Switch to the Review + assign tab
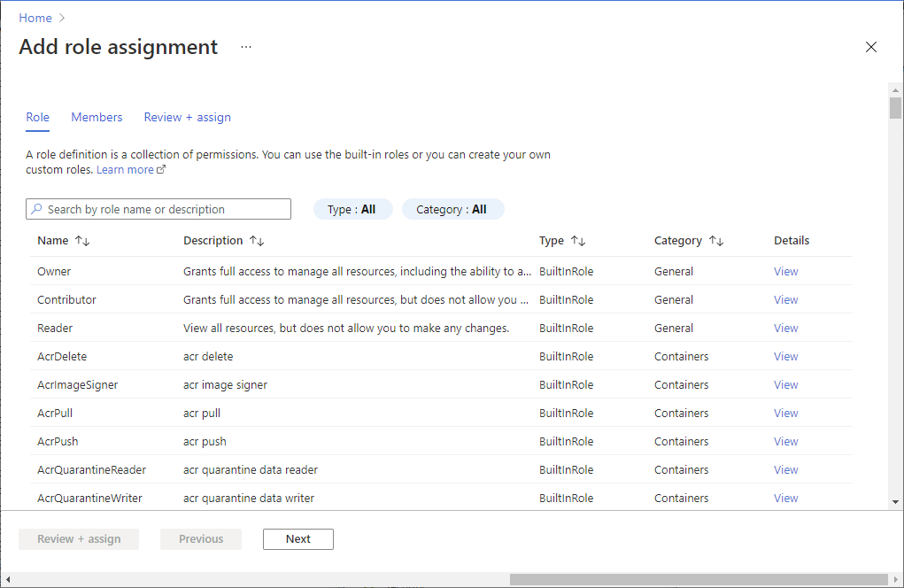The image size is (904, 588). (187, 117)
